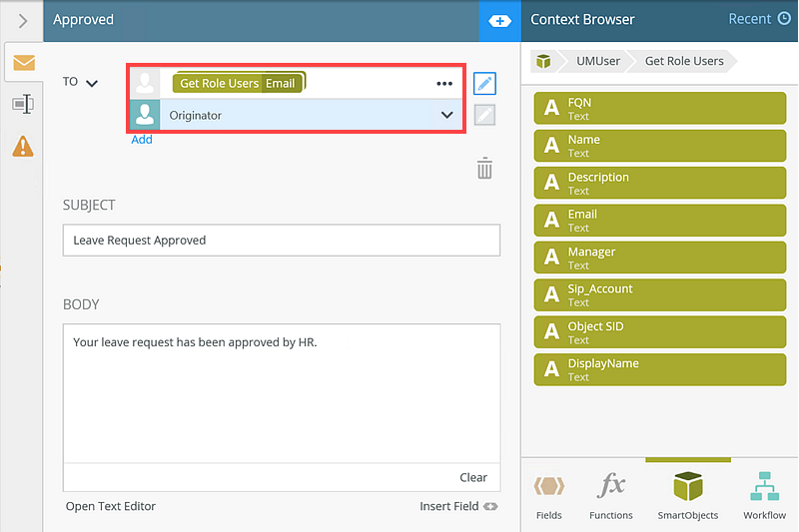The width and height of the screenshot is (799, 532).
Task: Expand the TO recipient type dropdown
Action: (92, 83)
